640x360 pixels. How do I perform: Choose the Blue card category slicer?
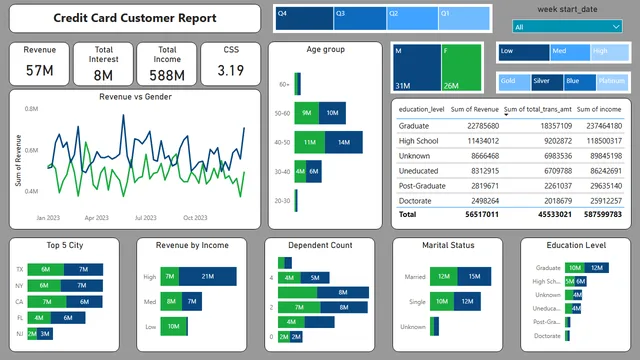pyautogui.click(x=580, y=82)
